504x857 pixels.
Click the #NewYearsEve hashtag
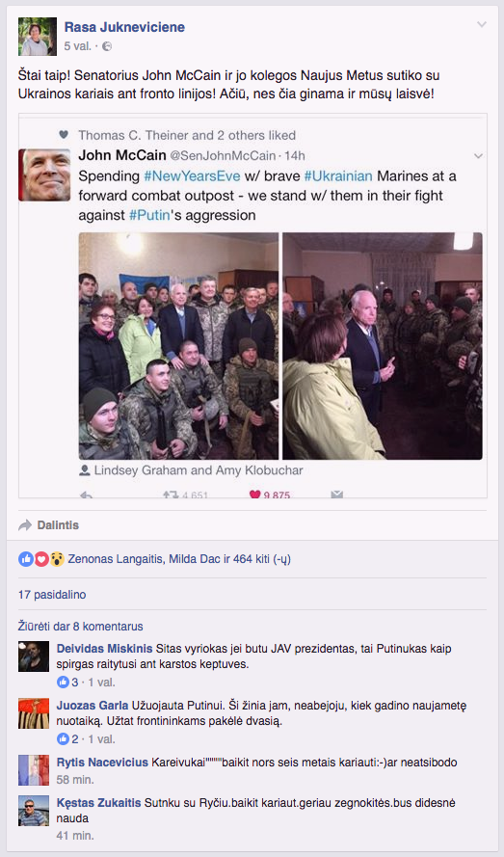[192, 176]
